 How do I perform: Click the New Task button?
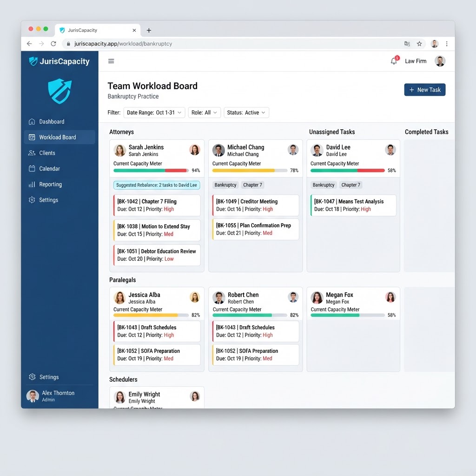[x=425, y=90]
